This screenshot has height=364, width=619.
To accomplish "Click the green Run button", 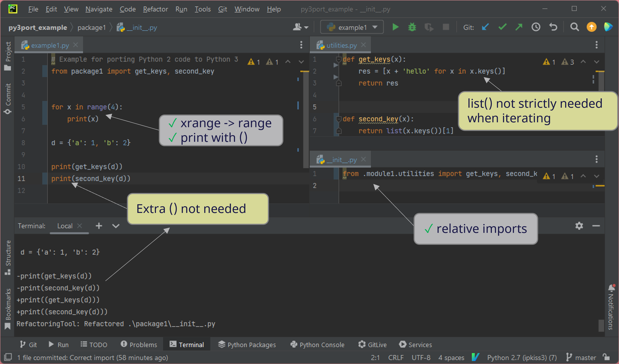I will coord(395,27).
